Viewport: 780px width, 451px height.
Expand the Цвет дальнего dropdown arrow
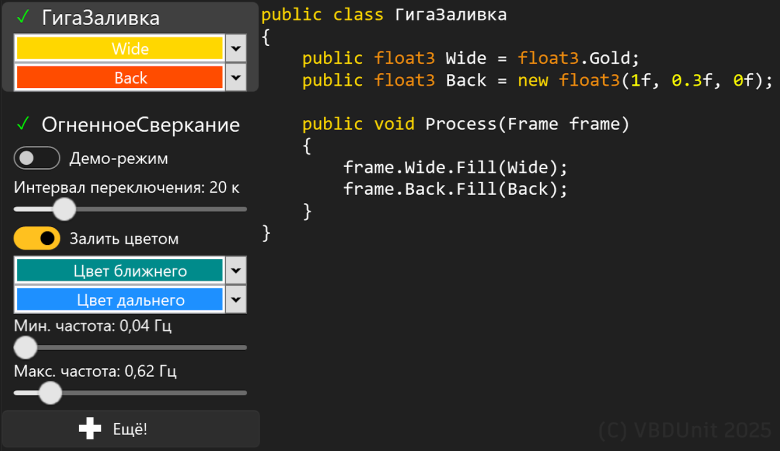(x=236, y=299)
